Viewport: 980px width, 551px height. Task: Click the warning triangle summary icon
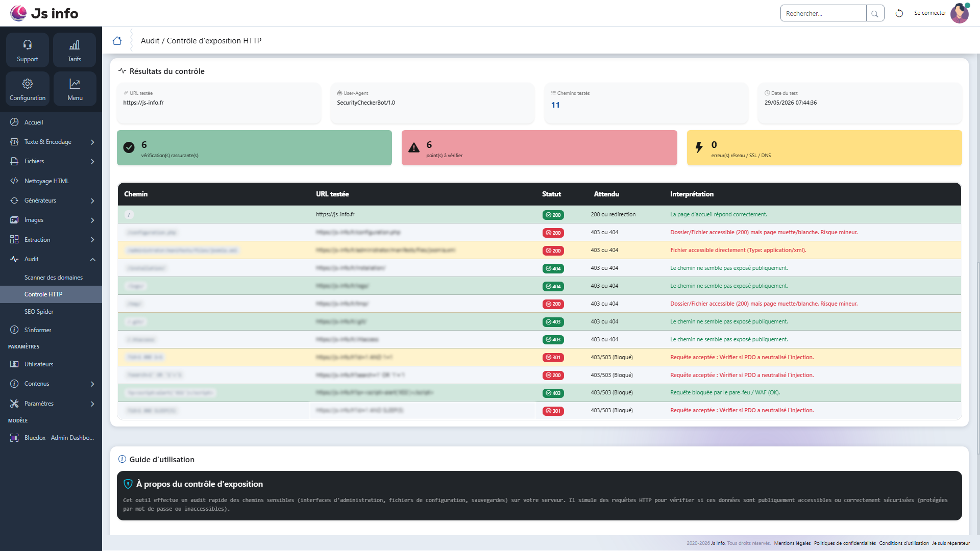coord(414,147)
